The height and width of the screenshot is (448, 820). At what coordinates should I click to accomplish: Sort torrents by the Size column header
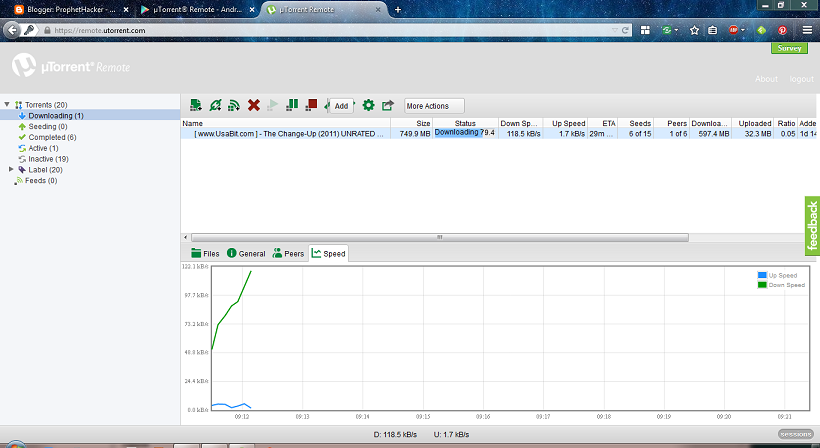click(412, 123)
